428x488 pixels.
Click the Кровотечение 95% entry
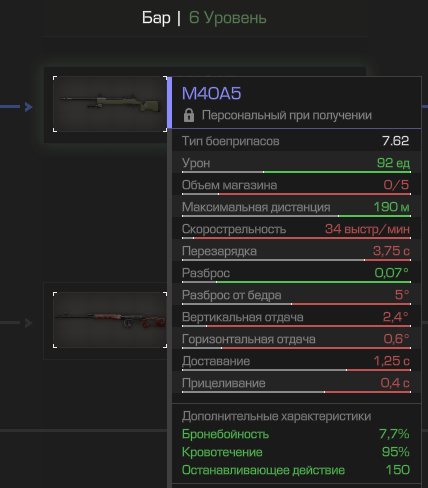[x=296, y=452]
